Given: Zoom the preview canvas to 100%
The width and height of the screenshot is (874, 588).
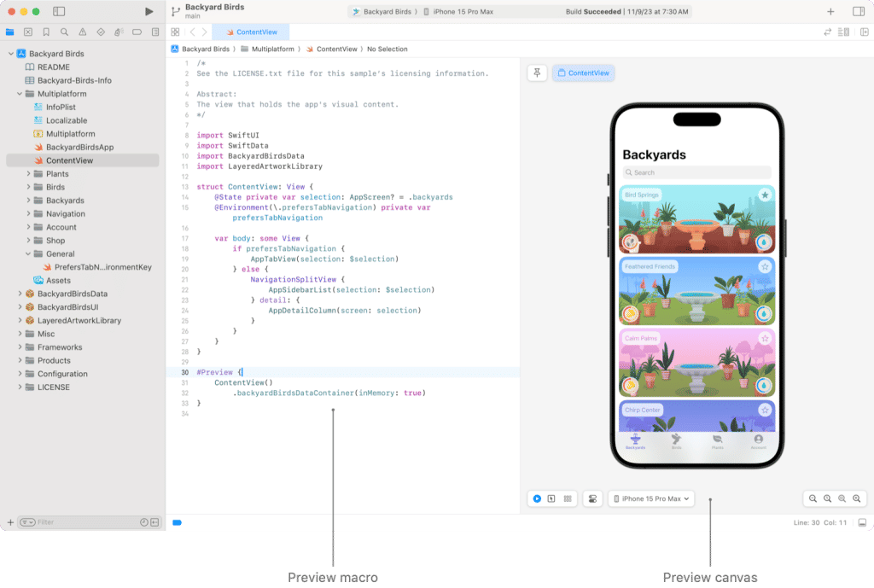Looking at the screenshot, I should click(x=827, y=499).
